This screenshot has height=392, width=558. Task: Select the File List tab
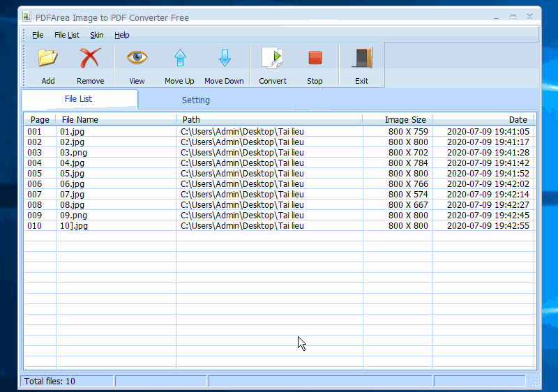pos(78,98)
